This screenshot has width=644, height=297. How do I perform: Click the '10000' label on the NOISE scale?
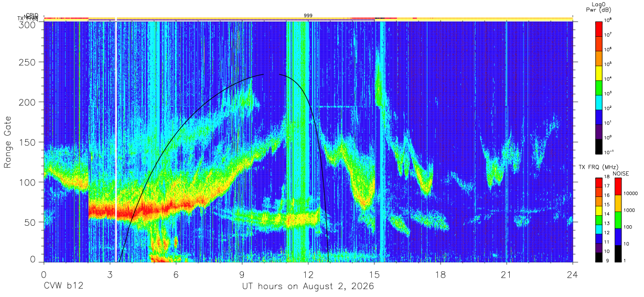point(631,193)
